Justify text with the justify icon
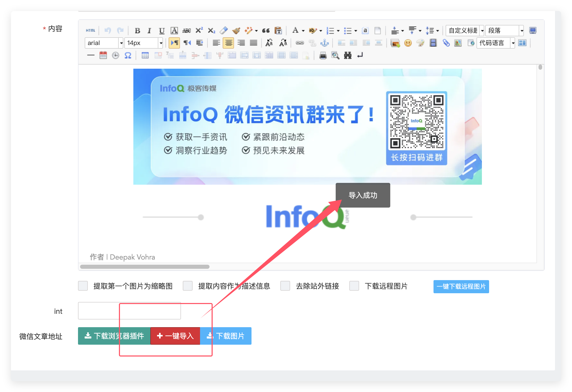The width and height of the screenshot is (572, 392). pos(254,43)
